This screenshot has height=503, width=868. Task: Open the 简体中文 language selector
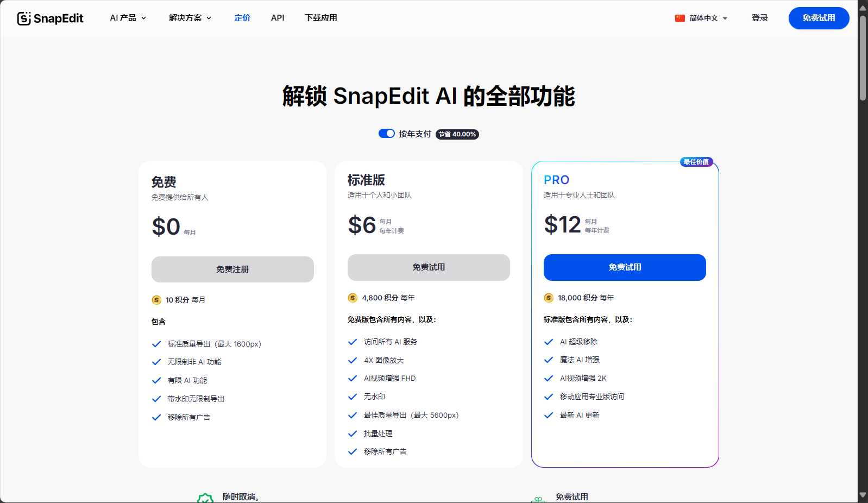701,18
